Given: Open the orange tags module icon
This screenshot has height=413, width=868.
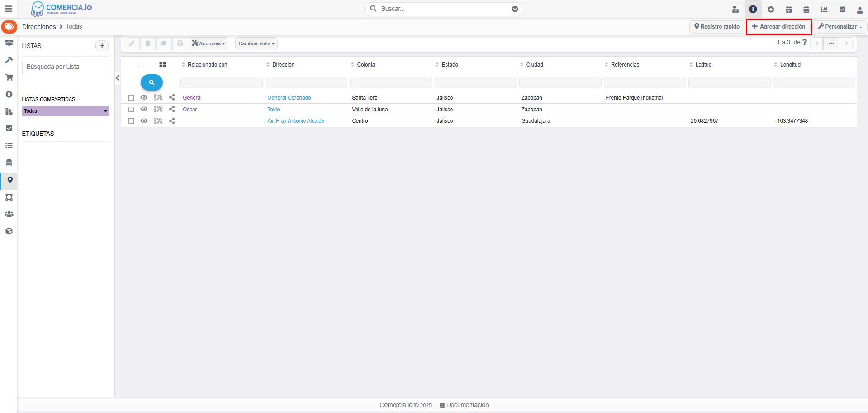Looking at the screenshot, I should pyautogui.click(x=9, y=27).
